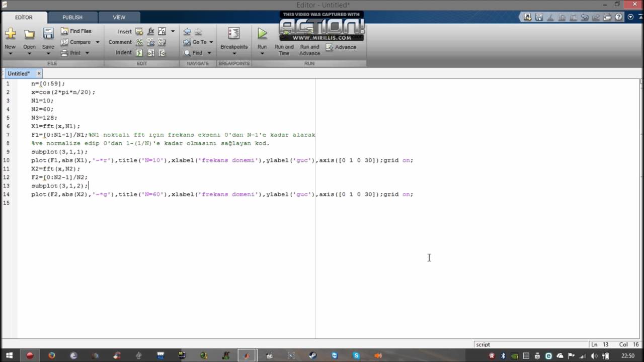The width and height of the screenshot is (644, 362).
Task: Click the Insert function fx icon
Action: click(x=150, y=31)
